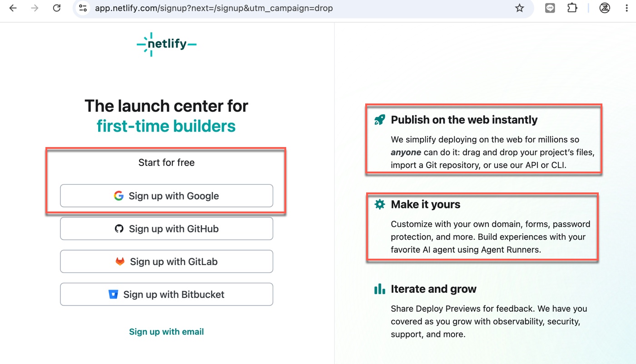Click the bar chart icon beside Iterate and grow
This screenshot has height=364, width=636.
[379, 289]
